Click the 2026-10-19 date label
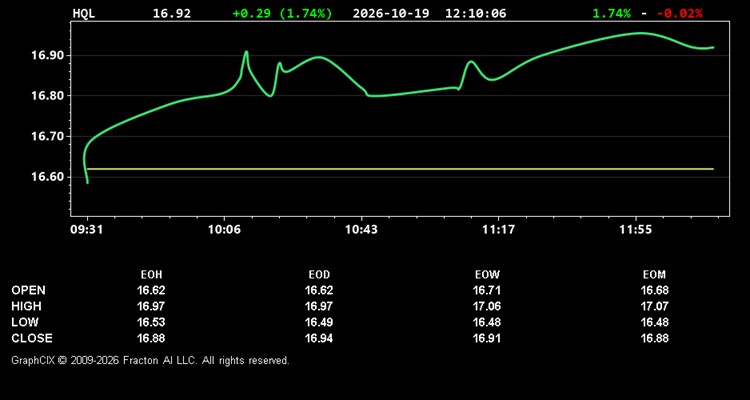Image resolution: width=750 pixels, height=400 pixels. pos(391,14)
